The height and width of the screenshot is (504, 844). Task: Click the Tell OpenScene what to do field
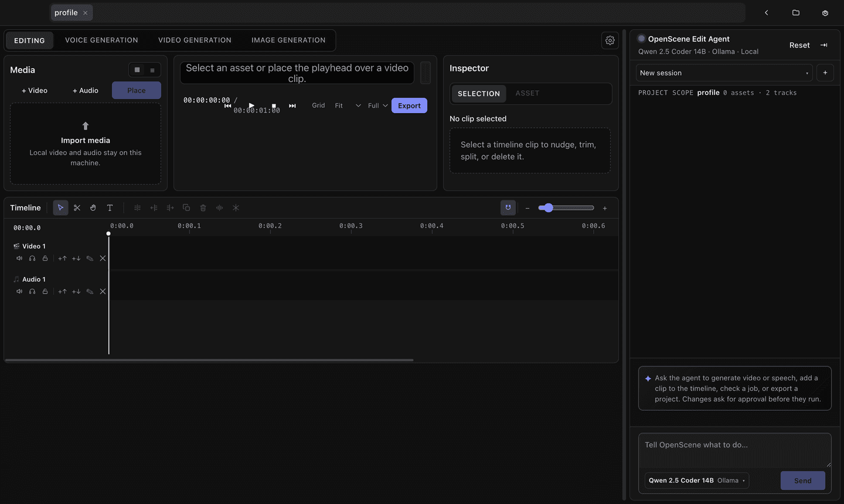pos(735,450)
